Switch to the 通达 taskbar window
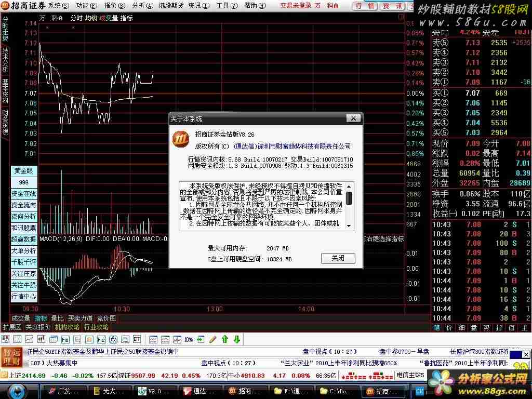This screenshot has width=532, height=399. point(200,392)
